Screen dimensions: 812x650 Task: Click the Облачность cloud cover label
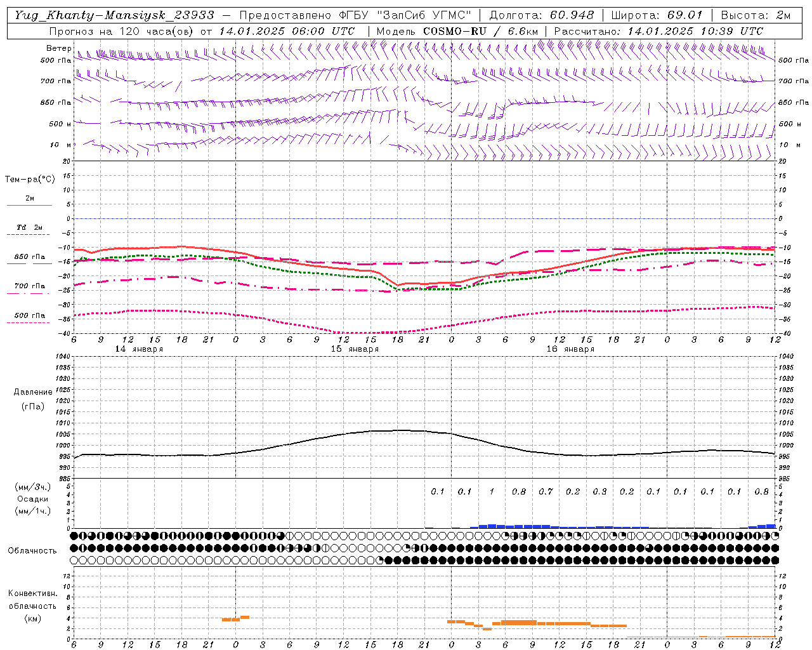coord(32,551)
